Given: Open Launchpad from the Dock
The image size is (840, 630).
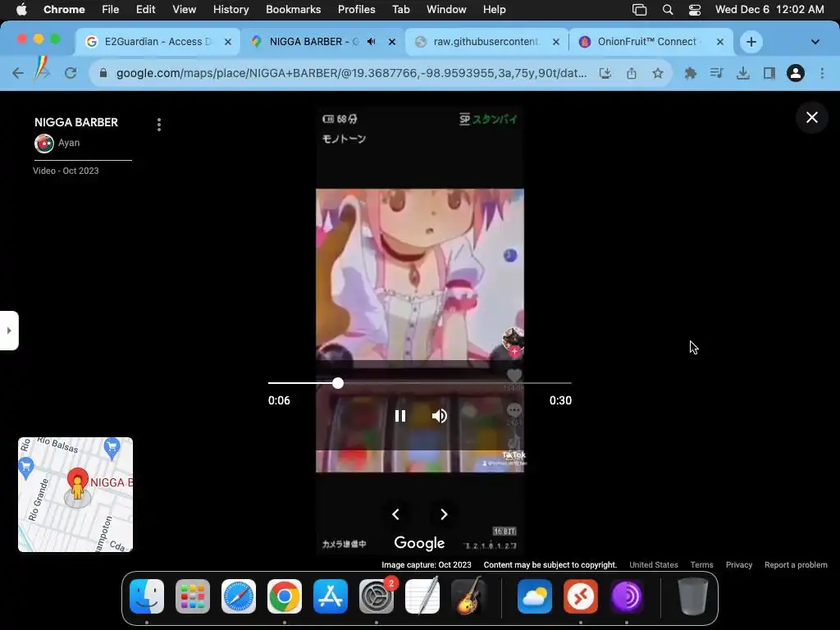Looking at the screenshot, I should pyautogui.click(x=192, y=596).
